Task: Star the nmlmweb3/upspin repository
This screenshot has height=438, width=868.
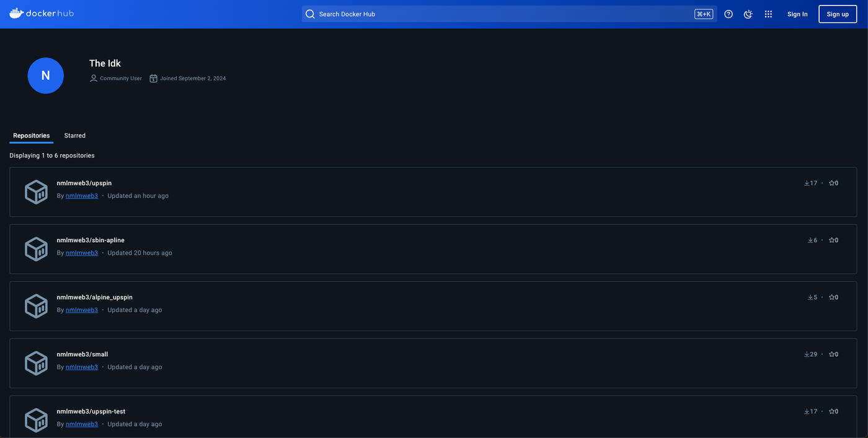Action: point(831,183)
